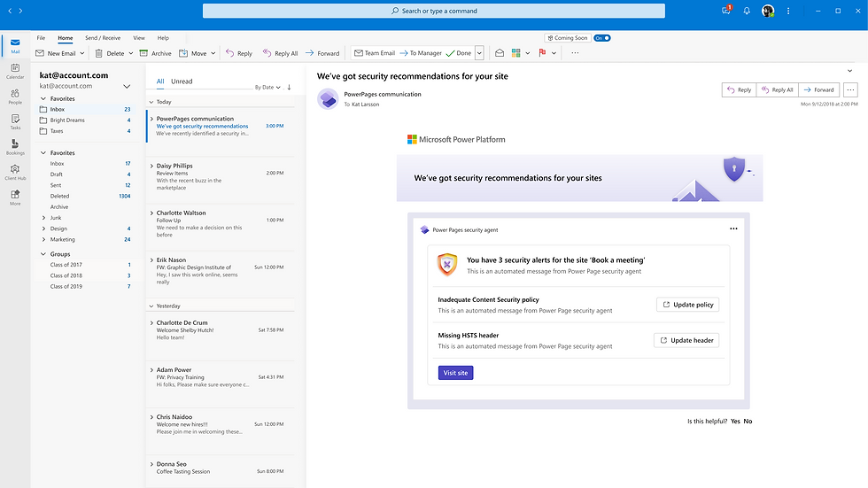Click the red follow-up flag icon
Image resolution: width=868 pixels, height=488 pixels.
click(542, 53)
